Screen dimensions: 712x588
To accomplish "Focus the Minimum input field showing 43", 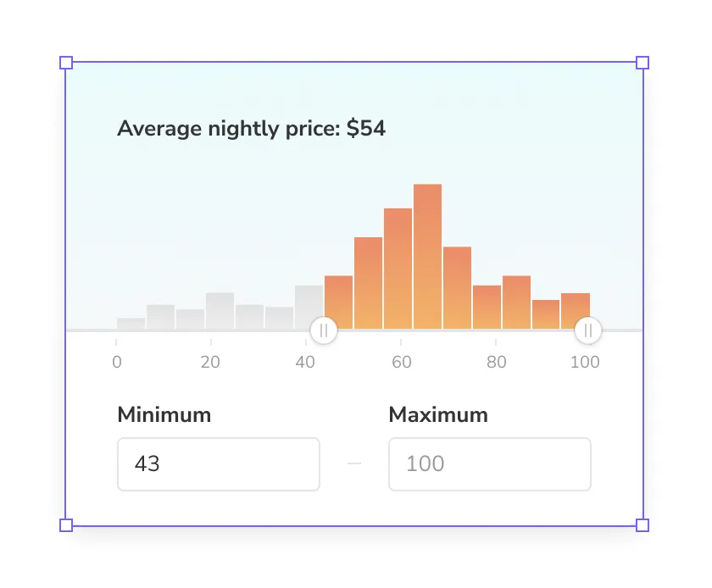I will click(218, 464).
